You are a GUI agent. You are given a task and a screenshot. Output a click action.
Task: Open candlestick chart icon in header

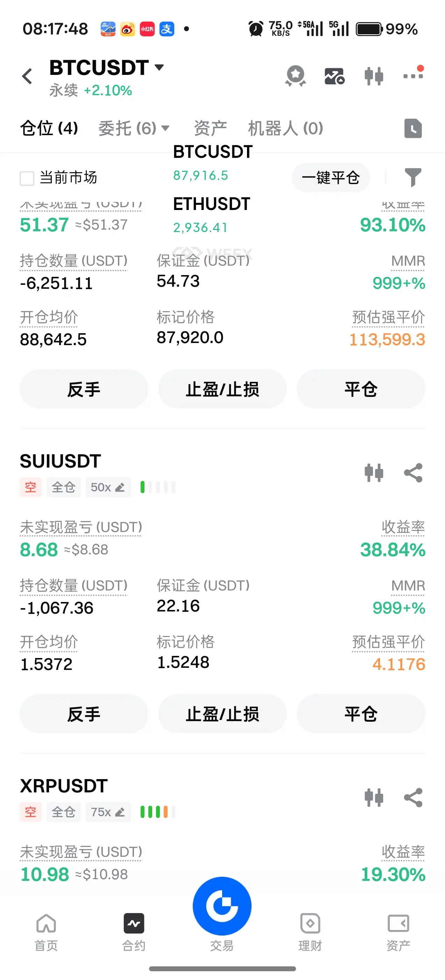pos(374,76)
